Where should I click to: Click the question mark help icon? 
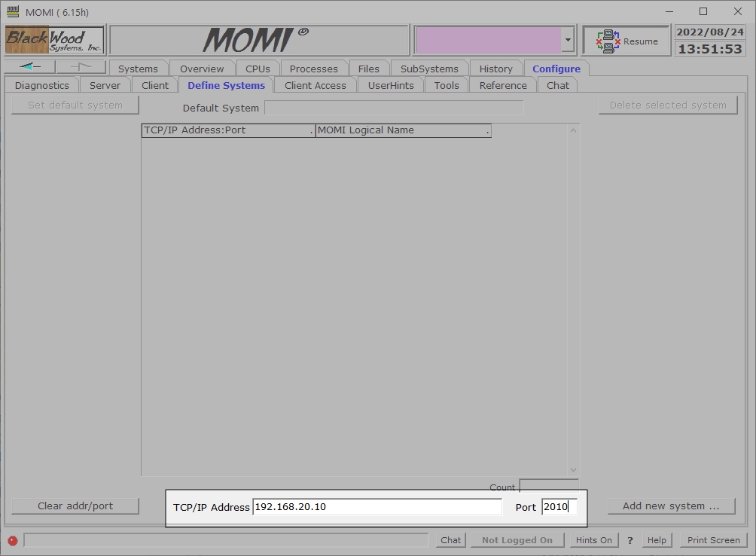(629, 541)
